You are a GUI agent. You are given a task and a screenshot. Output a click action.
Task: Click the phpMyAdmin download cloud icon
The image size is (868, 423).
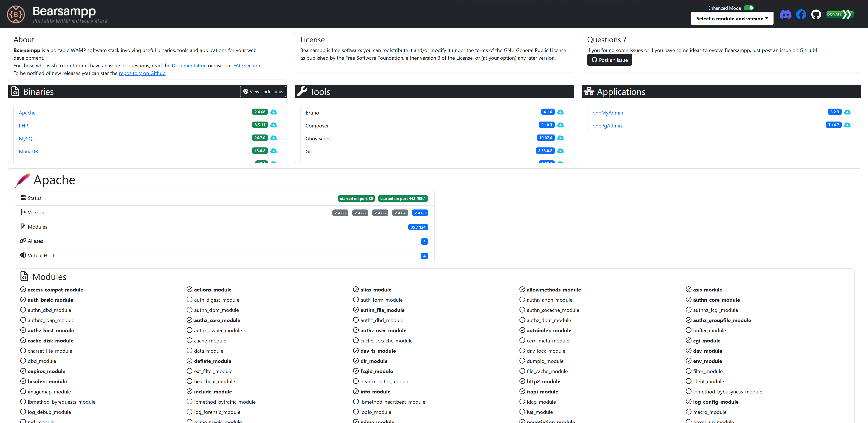[847, 112]
